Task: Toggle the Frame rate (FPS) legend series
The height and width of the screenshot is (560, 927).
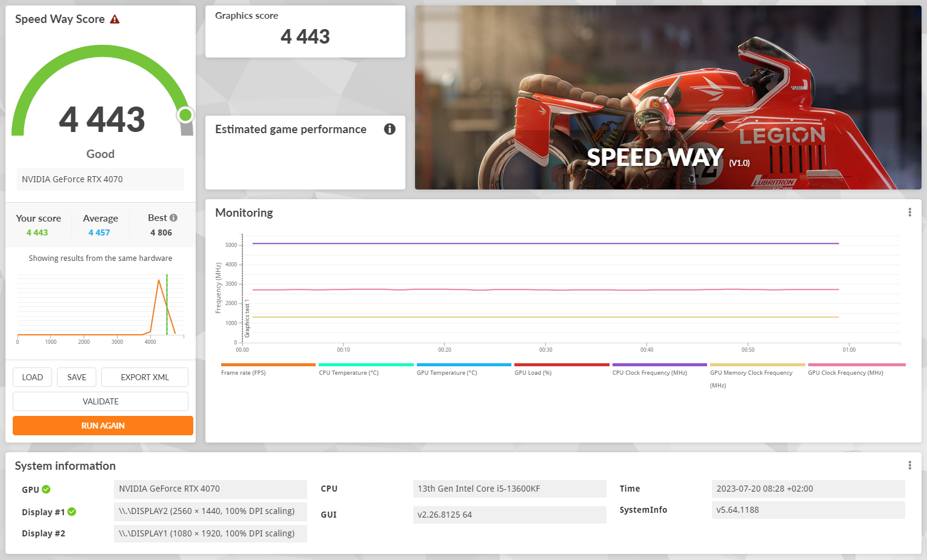Action: [x=244, y=373]
